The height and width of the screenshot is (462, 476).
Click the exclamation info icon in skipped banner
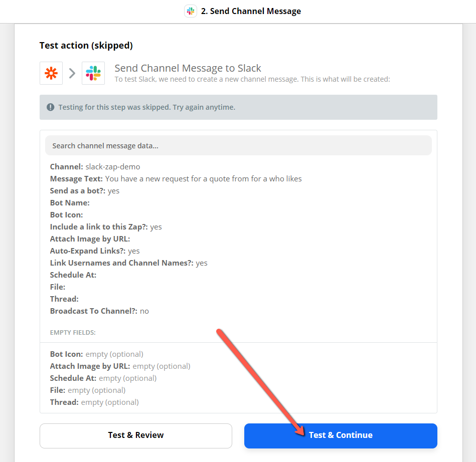[x=50, y=107]
